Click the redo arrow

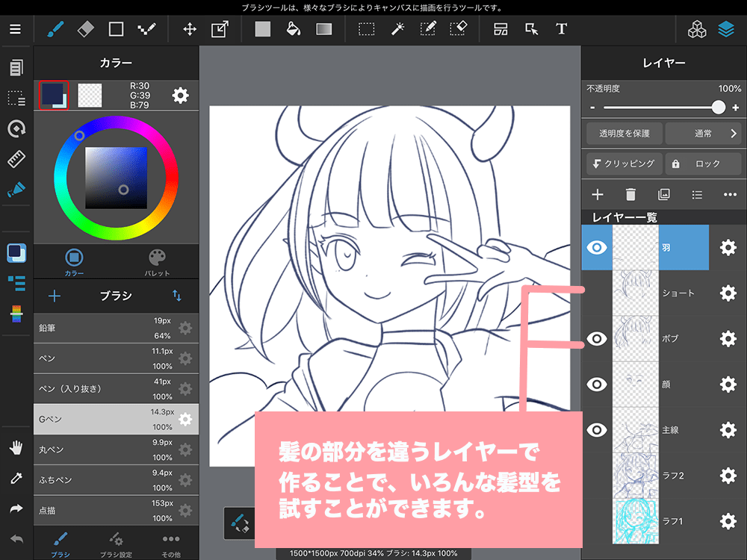pos(16,508)
